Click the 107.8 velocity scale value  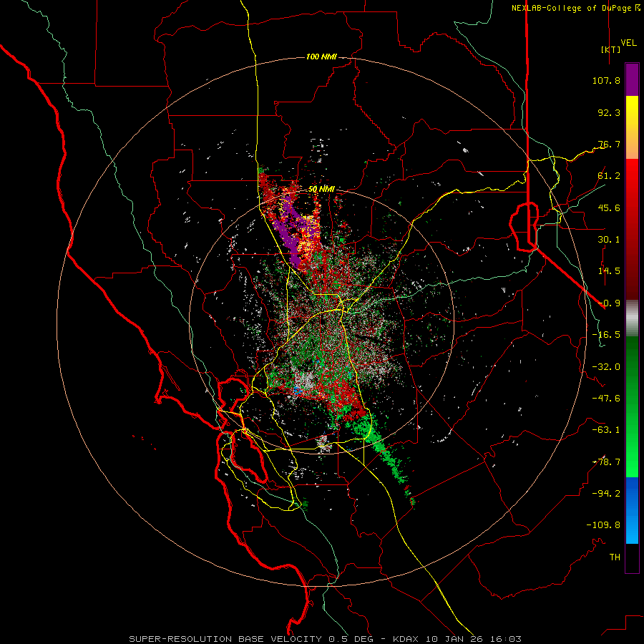tap(606, 80)
